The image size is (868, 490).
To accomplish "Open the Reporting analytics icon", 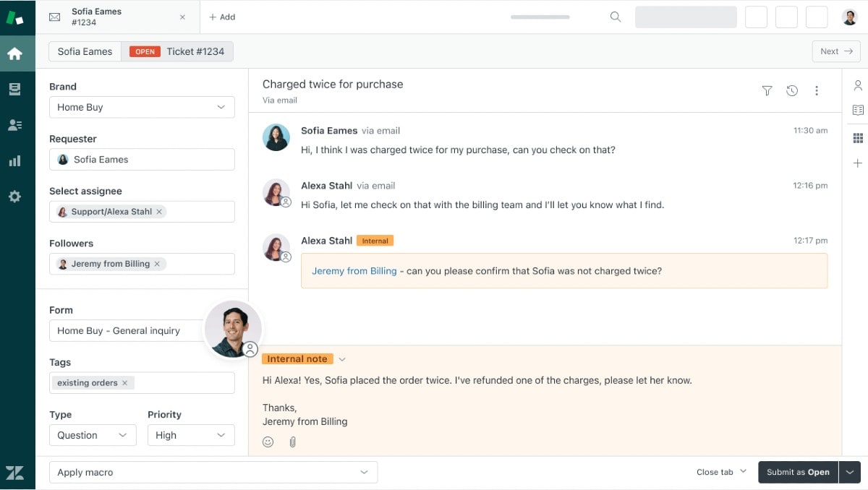I will click(x=17, y=160).
